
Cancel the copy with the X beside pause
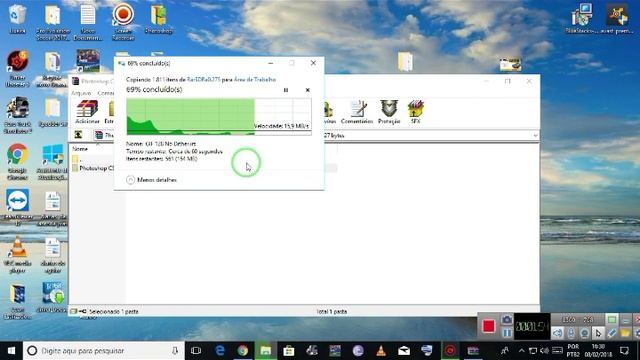(307, 90)
